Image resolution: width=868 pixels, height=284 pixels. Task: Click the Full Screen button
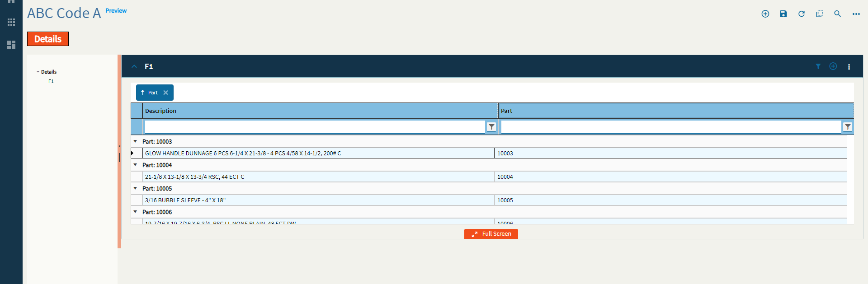(491, 234)
